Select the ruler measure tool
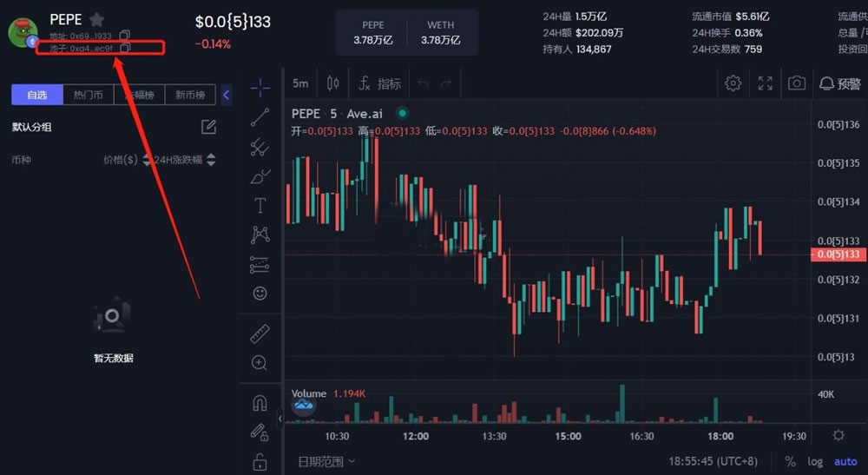Screen dimensions: 868x475 point(260,333)
